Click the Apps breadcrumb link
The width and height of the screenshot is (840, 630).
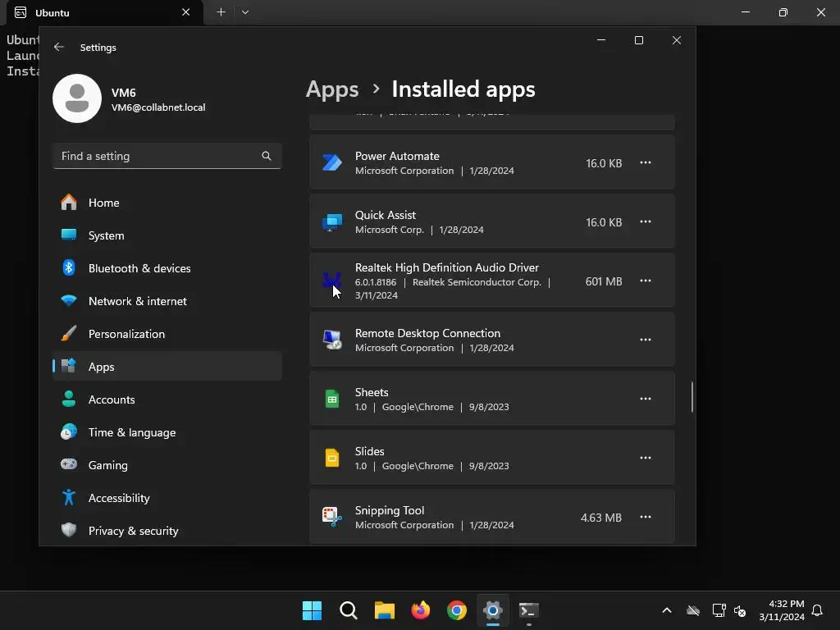click(332, 89)
